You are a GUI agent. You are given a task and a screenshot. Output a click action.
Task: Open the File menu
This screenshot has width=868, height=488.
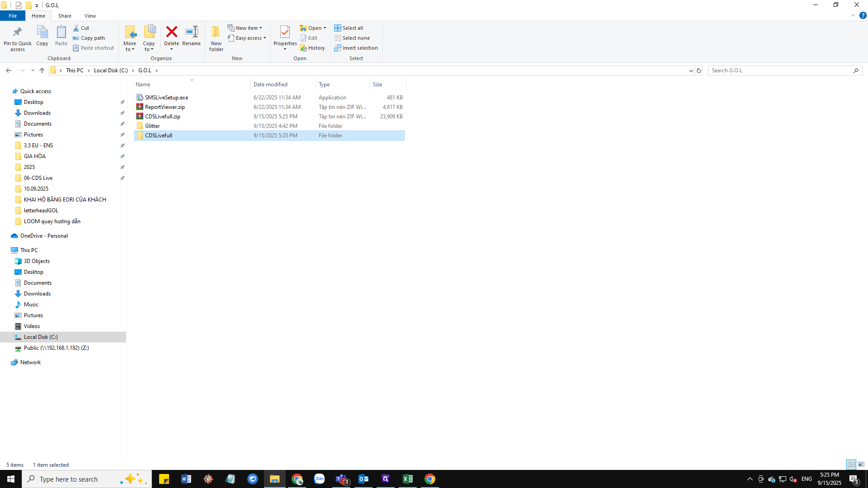click(13, 15)
